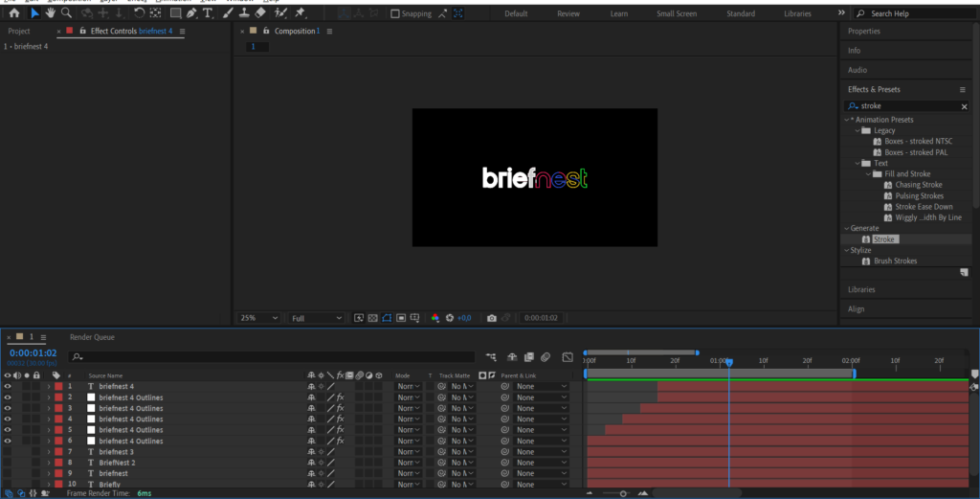Switch to the Project panel tab
Screen dimensions: 980x499
pyautogui.click(x=19, y=31)
